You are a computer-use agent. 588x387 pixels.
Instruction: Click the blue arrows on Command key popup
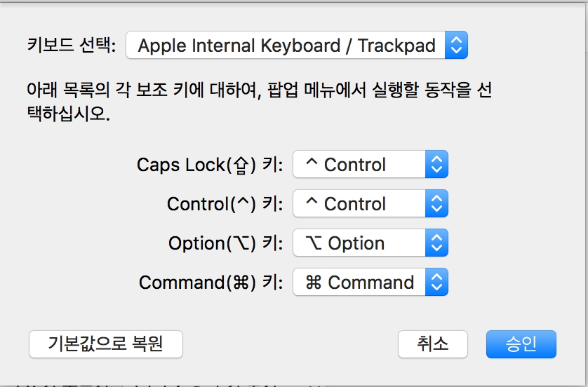click(x=436, y=283)
